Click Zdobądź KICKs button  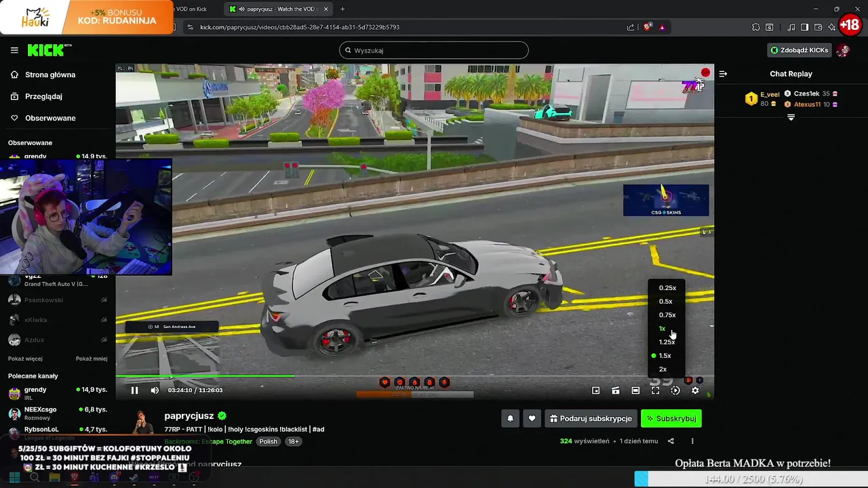[x=800, y=50]
